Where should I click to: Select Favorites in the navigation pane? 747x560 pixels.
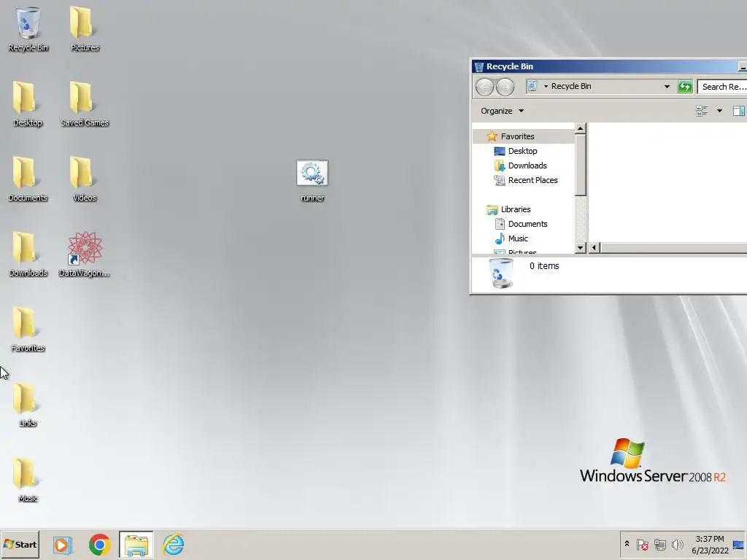click(517, 136)
